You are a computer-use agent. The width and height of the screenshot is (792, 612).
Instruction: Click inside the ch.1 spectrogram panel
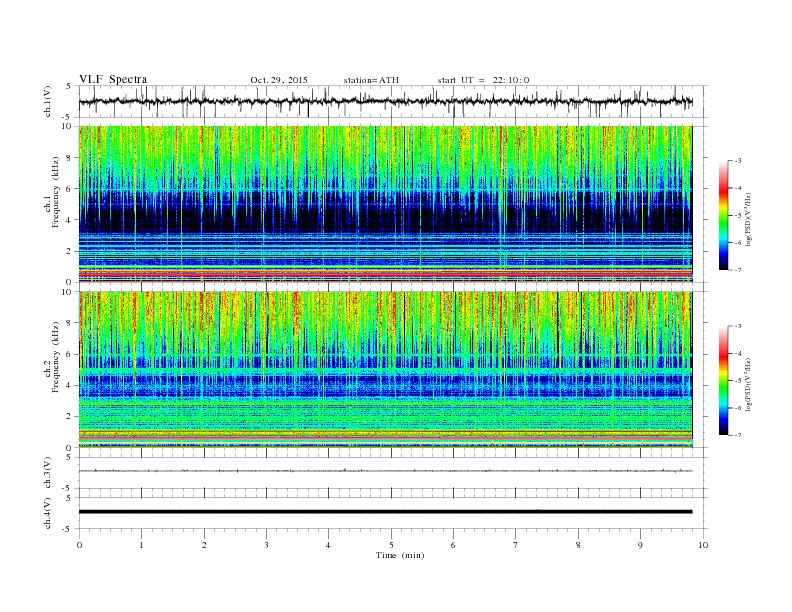(385, 204)
